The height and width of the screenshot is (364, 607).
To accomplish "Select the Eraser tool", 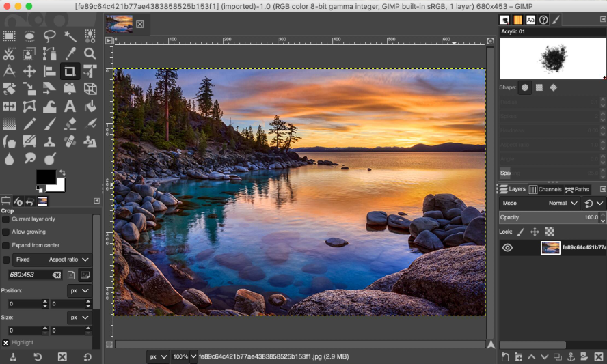I will (x=70, y=124).
